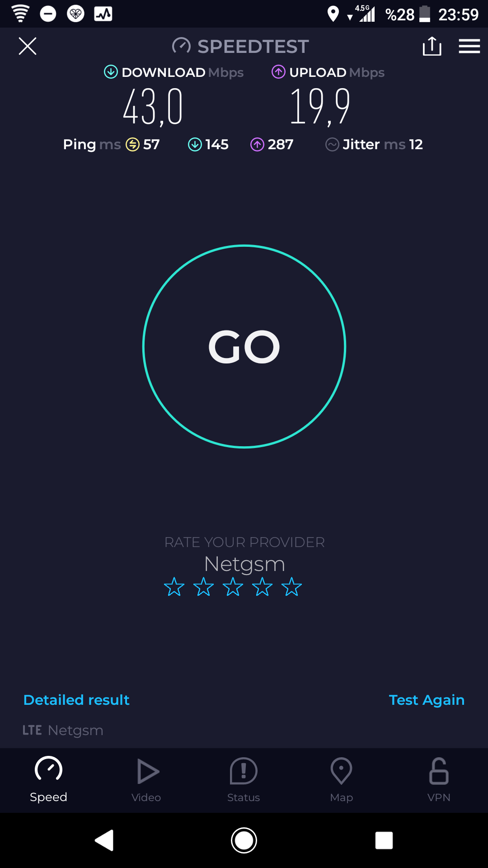Close the result with the X icon
This screenshot has width=488, height=868.
(28, 46)
